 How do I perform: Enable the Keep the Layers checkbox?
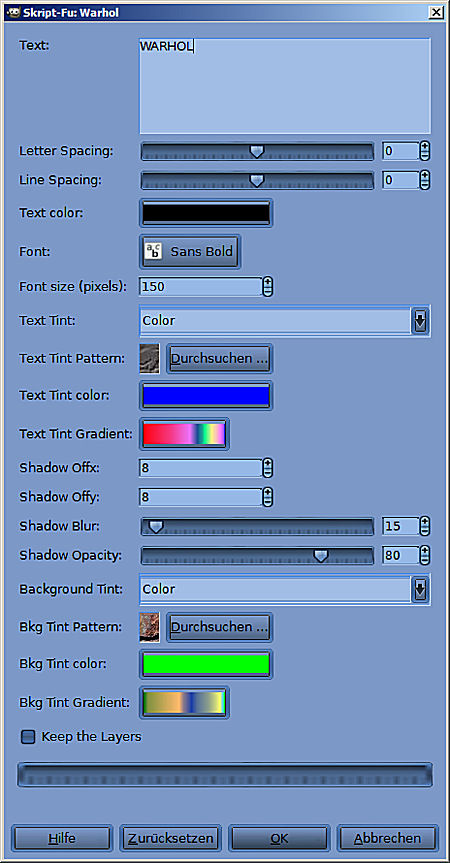pos(28,737)
